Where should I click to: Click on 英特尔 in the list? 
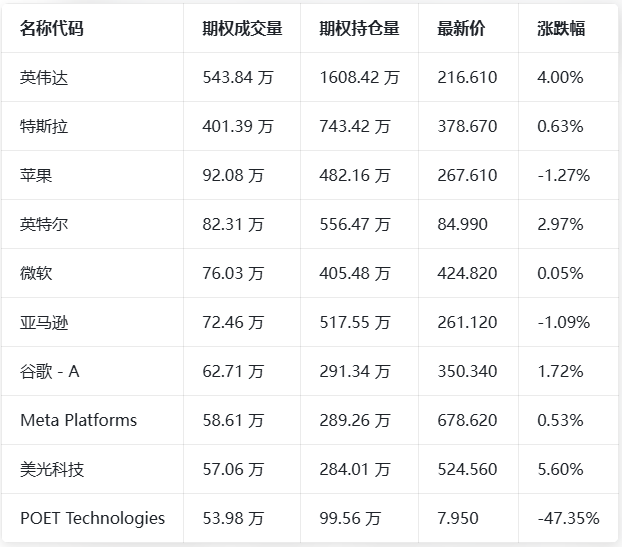pos(44,225)
